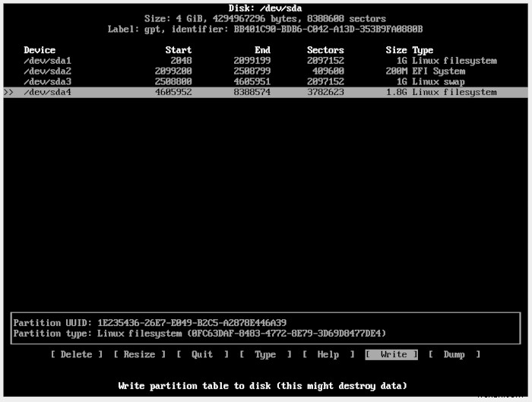Select the Dump option
The image size is (532, 402).
coord(454,355)
